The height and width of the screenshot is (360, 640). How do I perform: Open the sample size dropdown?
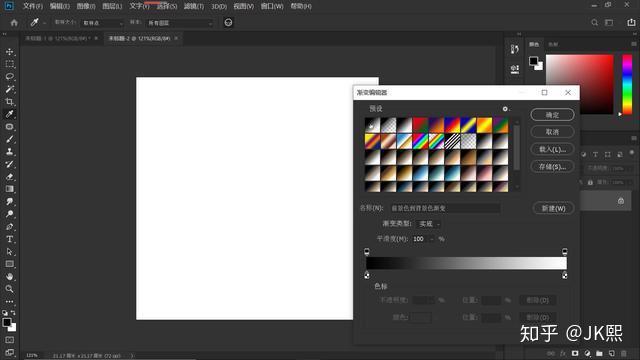coord(102,23)
